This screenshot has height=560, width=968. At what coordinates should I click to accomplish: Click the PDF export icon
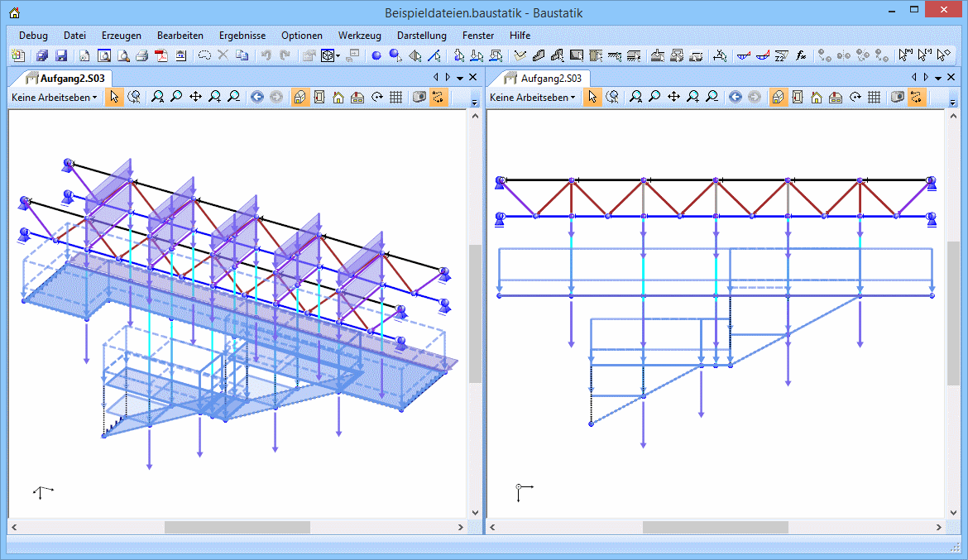click(x=161, y=55)
